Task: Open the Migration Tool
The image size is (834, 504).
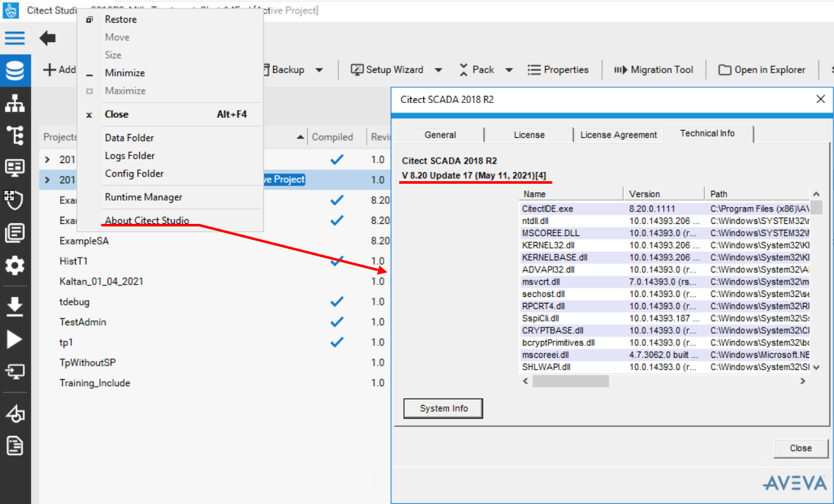Action: point(653,70)
